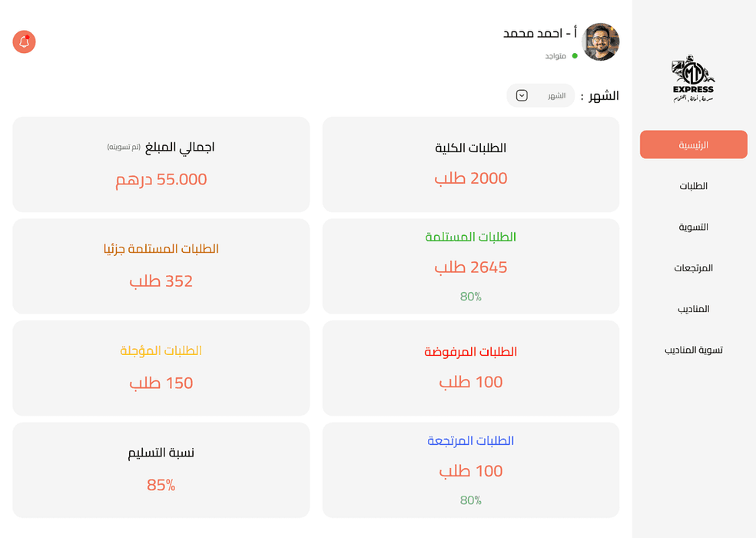The height and width of the screenshot is (538, 756).
Task: Click the 85% delivery rate value
Action: pos(161,485)
